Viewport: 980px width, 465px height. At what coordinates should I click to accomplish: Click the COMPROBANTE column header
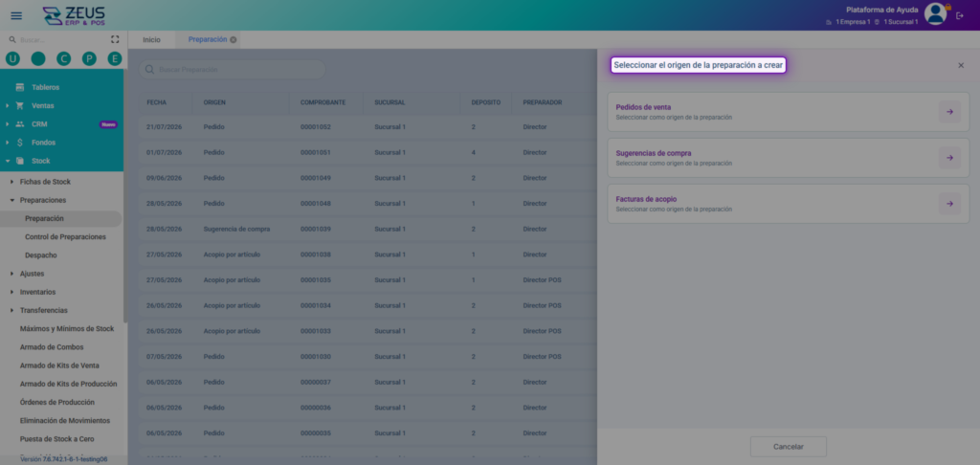pyautogui.click(x=323, y=102)
